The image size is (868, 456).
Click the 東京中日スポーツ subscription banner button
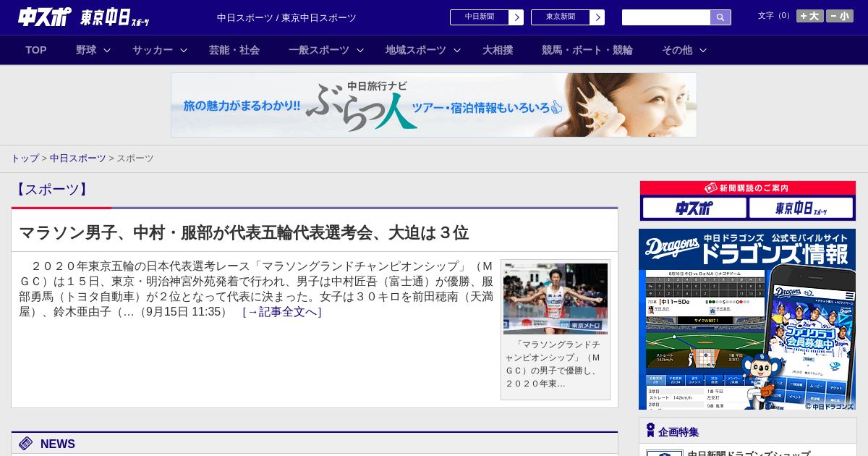tap(801, 208)
